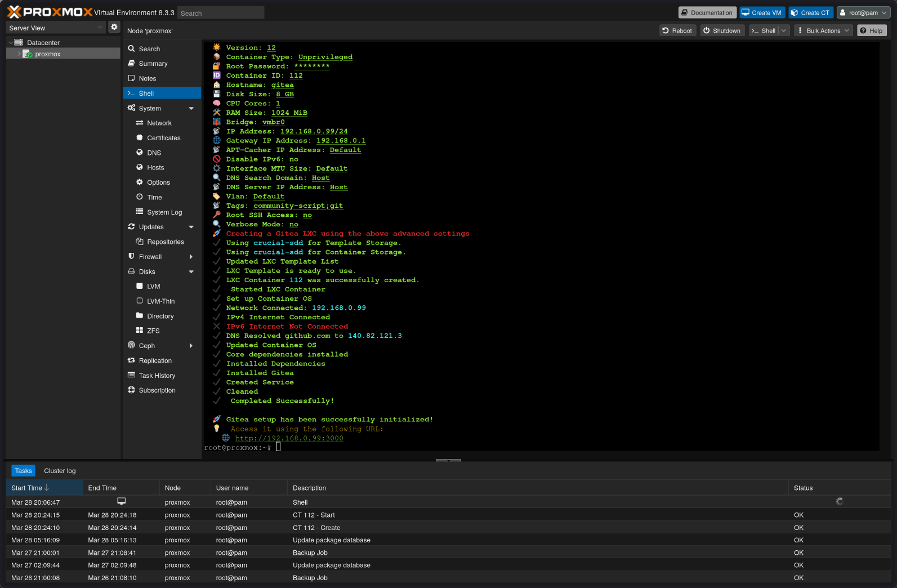Click the Hosts globe icon
The height and width of the screenshot is (588, 897).
coord(140,167)
